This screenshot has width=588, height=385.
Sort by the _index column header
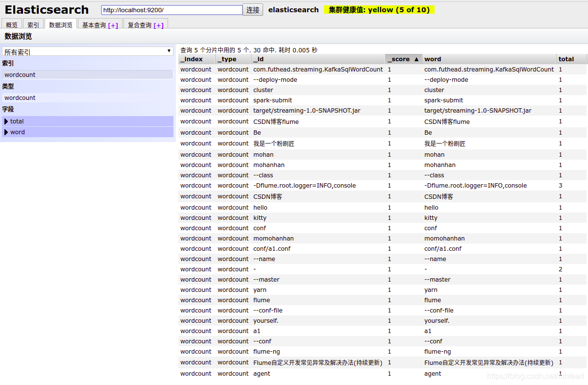(x=197, y=59)
